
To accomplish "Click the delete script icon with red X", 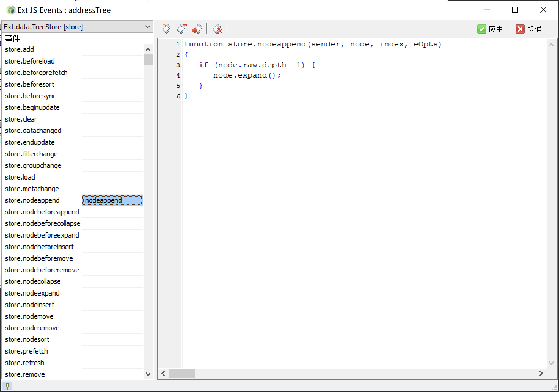I will (217, 29).
